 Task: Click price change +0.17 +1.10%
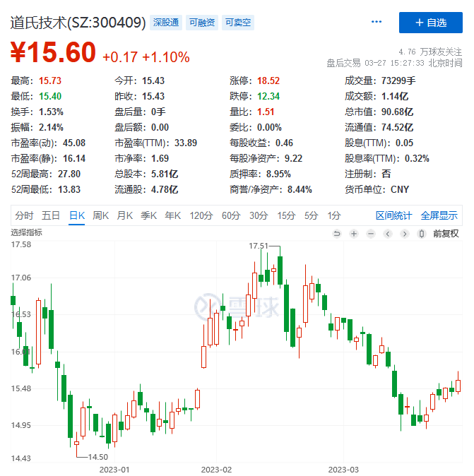(x=146, y=57)
